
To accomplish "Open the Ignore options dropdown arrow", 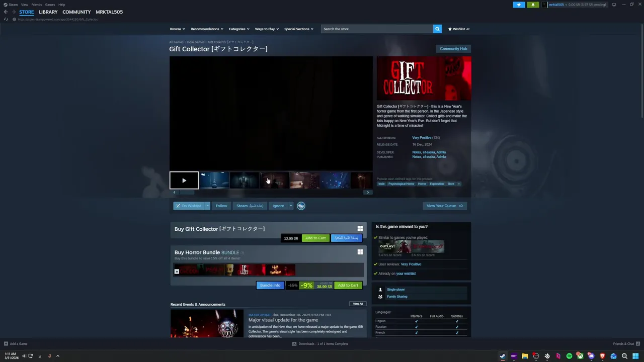I will (x=291, y=206).
